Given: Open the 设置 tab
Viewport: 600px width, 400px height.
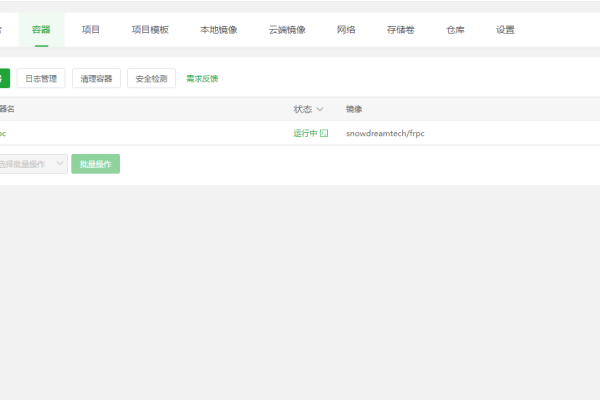Looking at the screenshot, I should (505, 30).
